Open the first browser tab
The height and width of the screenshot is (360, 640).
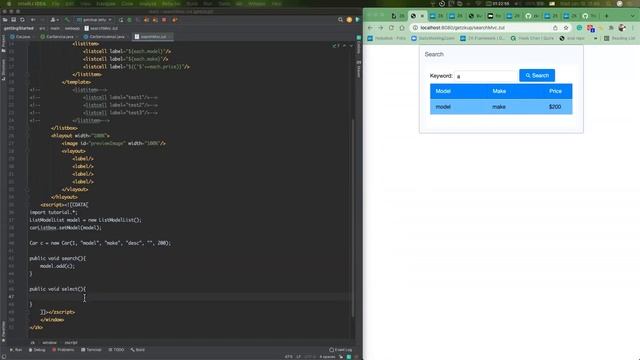(x=398, y=16)
